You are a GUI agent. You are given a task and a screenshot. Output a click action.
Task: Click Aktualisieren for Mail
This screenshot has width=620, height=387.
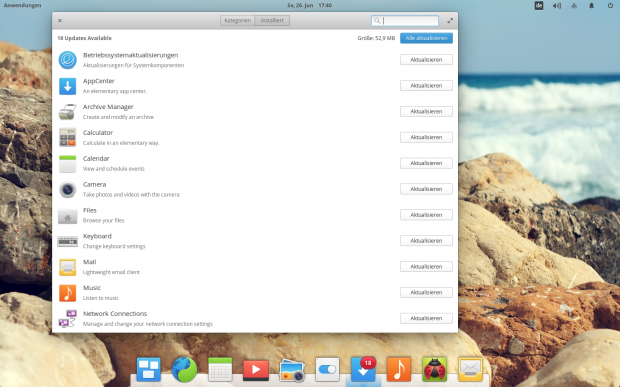(x=426, y=266)
